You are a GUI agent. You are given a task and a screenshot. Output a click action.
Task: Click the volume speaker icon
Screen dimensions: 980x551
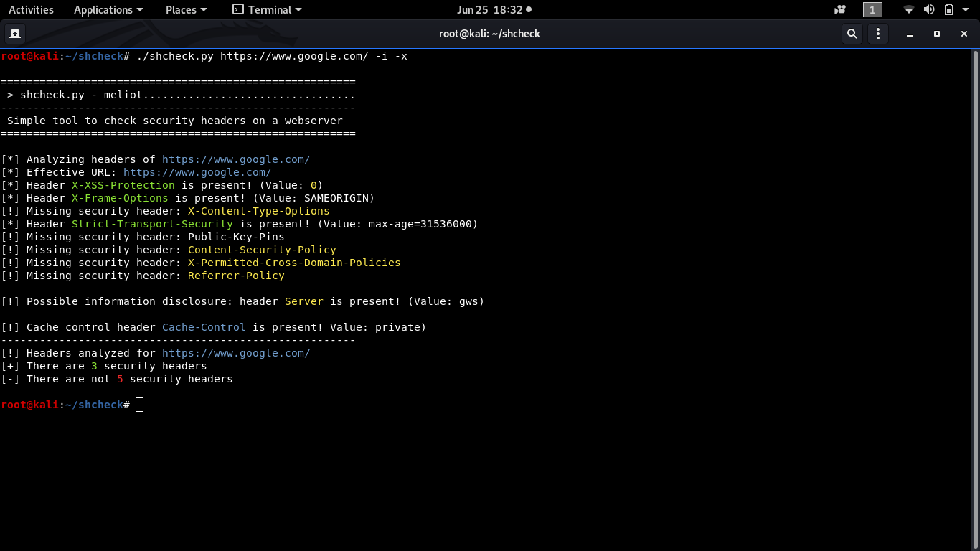[929, 10]
